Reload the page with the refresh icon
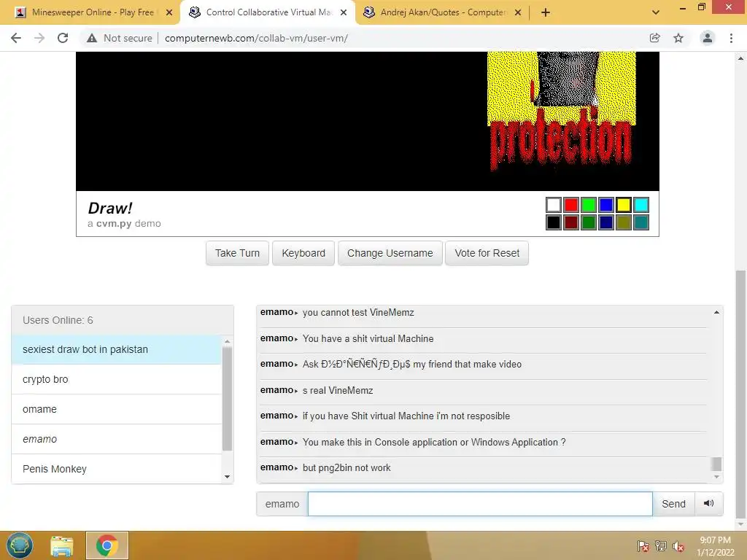 [x=63, y=38]
